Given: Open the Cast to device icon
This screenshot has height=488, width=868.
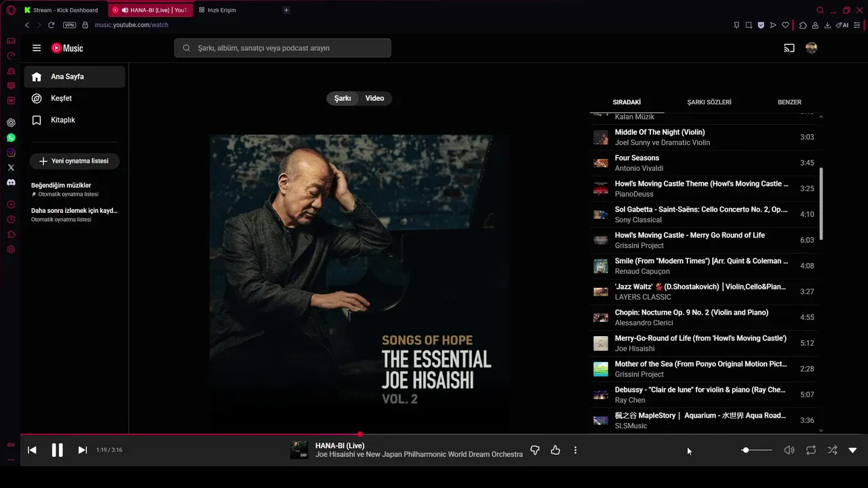Looking at the screenshot, I should pyautogui.click(x=789, y=48).
